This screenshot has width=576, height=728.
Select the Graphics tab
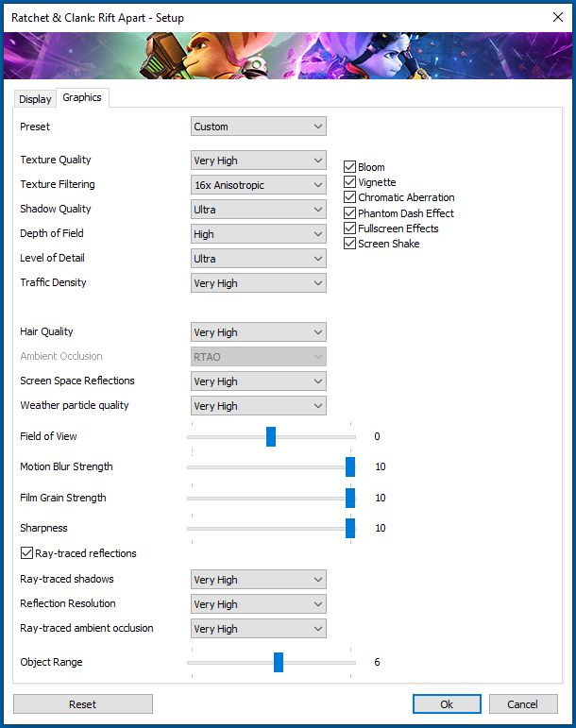82,97
